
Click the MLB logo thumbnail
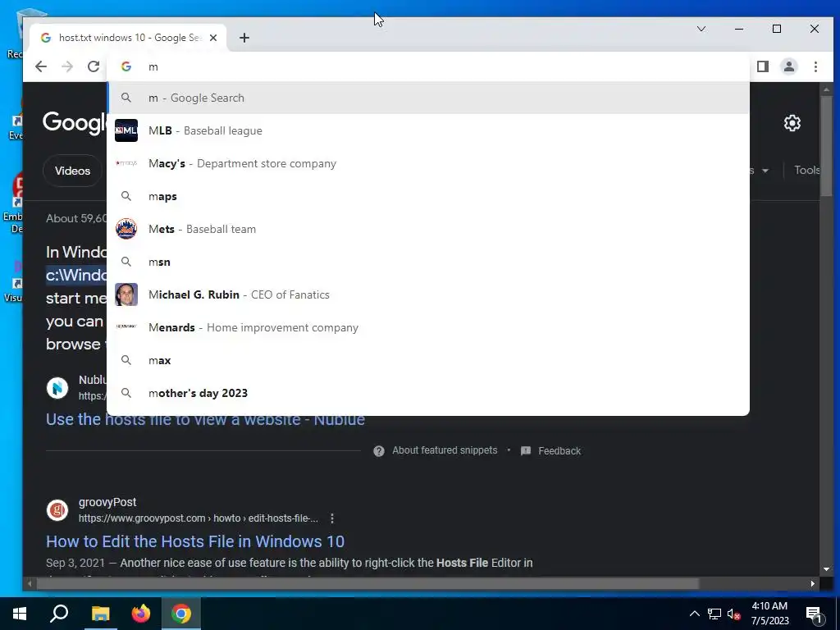pyautogui.click(x=126, y=130)
